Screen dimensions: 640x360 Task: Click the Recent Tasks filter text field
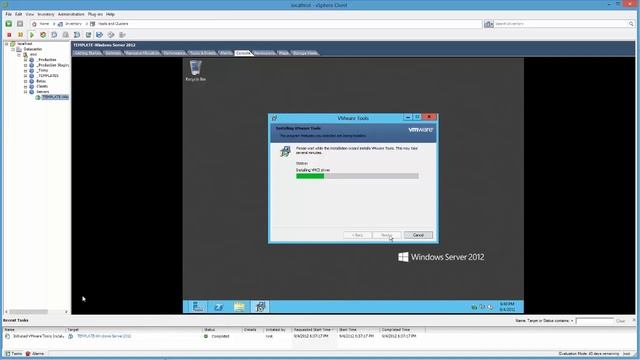point(594,321)
